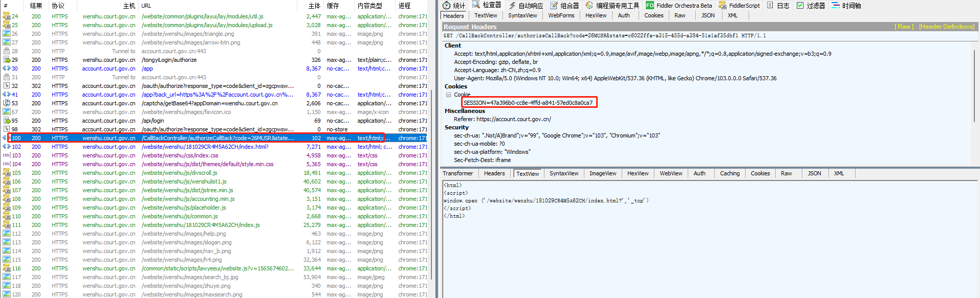
Task: Select session 26 image icon
Action: point(7,34)
